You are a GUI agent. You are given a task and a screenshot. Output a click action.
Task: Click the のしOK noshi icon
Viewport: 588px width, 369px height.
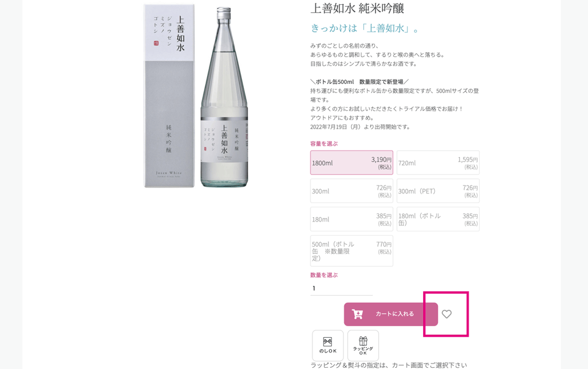point(328,345)
